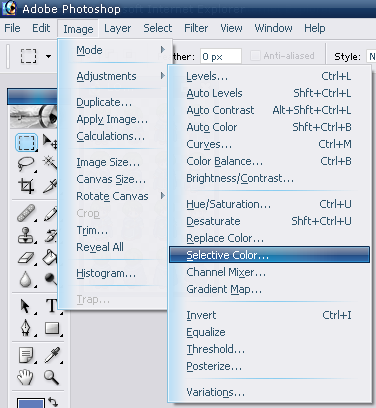The image size is (376, 408).
Task: Choose Hue/Saturation adjustment
Action: pyautogui.click(x=269, y=204)
